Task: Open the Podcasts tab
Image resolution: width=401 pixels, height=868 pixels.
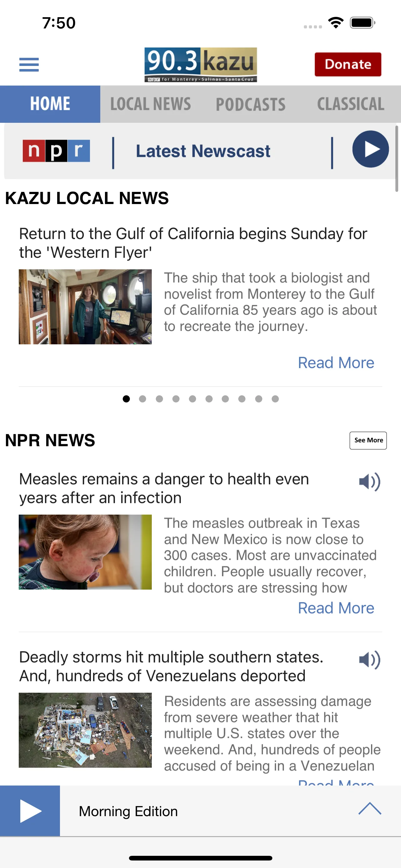Action: pyautogui.click(x=250, y=104)
